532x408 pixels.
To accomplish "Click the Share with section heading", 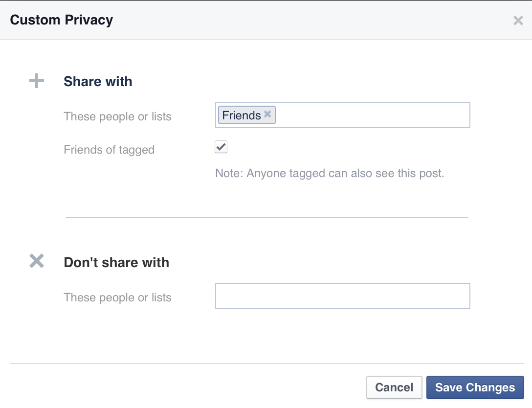I will 98,82.
